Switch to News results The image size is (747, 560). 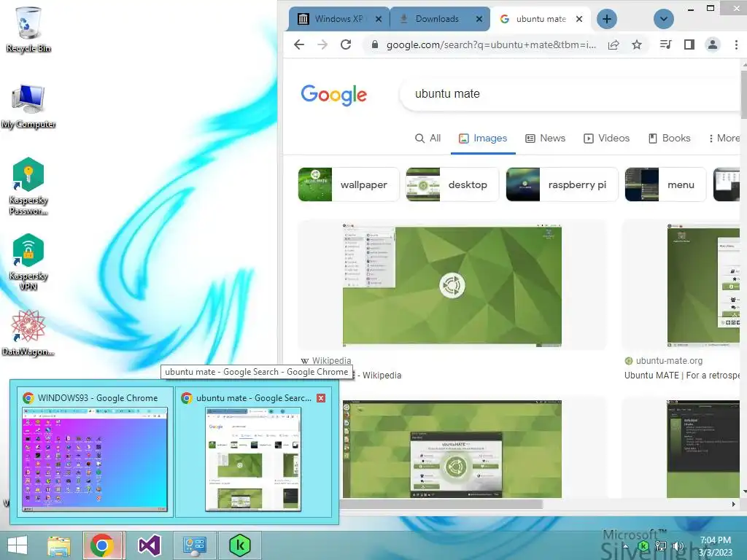[x=546, y=138]
